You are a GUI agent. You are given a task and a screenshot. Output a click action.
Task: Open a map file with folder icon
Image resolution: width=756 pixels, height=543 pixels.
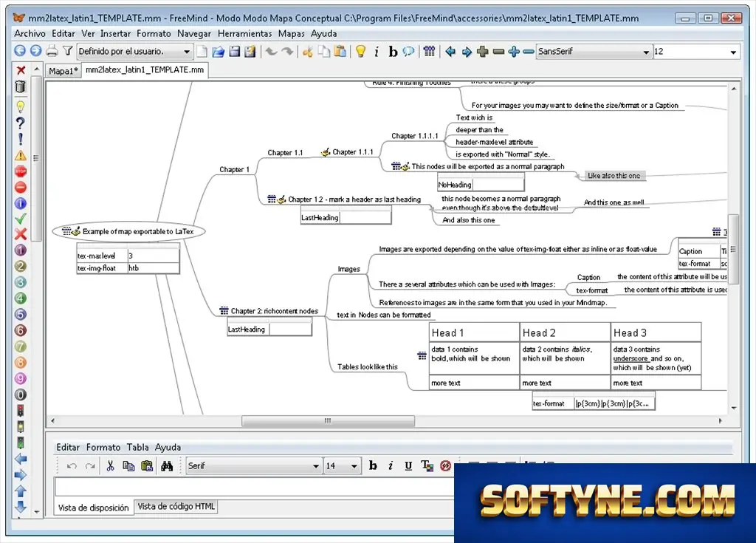[x=218, y=51]
